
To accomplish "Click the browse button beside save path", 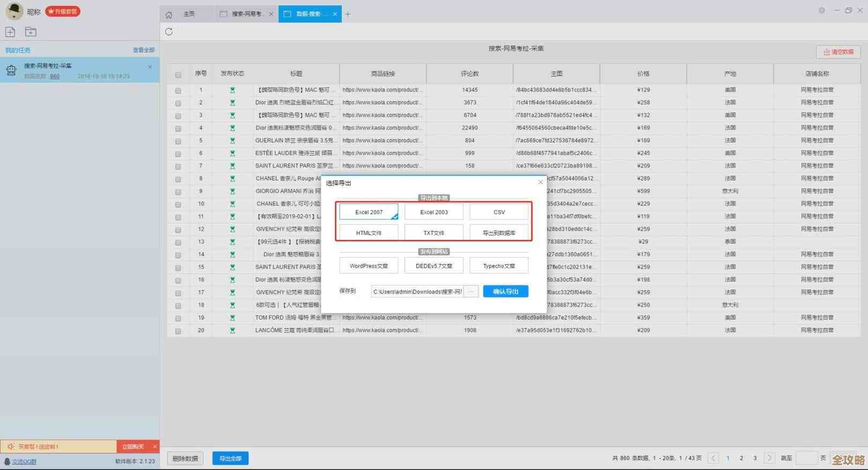I will [471, 292].
